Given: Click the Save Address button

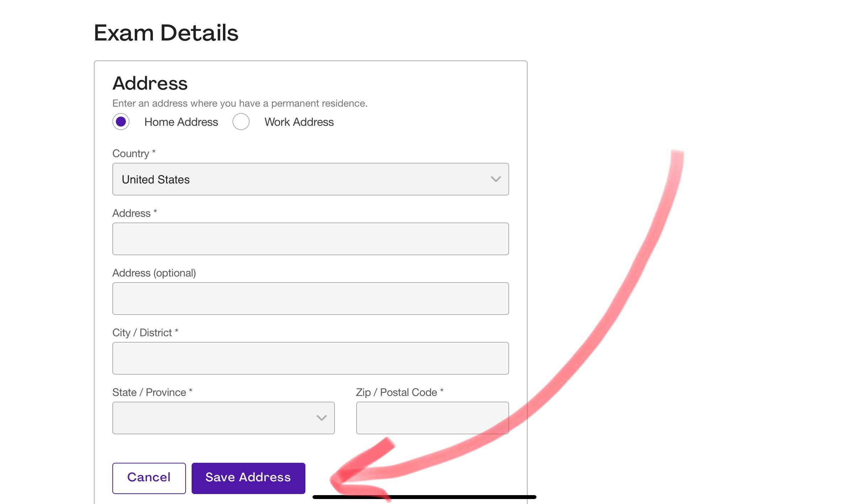Looking at the screenshot, I should 248,478.
